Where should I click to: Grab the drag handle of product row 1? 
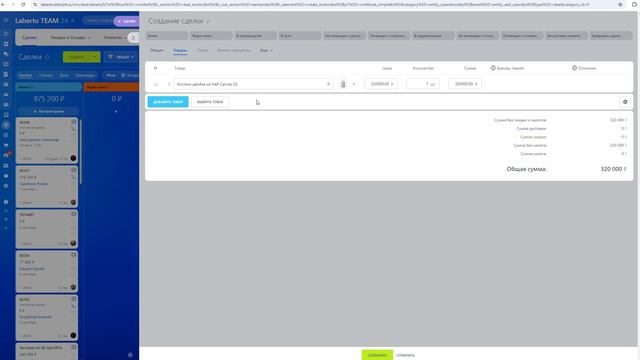click(156, 84)
